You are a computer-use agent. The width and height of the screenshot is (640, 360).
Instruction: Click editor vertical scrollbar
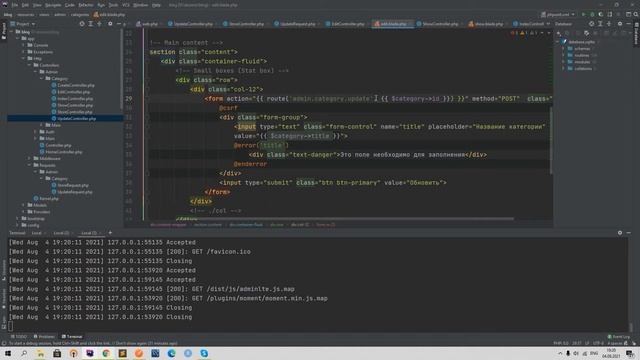pos(551,141)
